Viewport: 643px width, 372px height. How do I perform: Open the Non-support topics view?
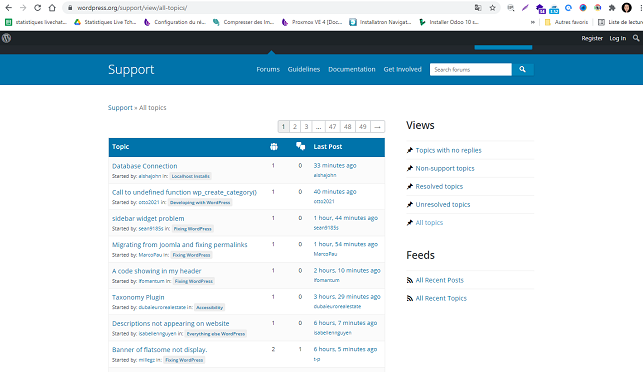pos(445,169)
